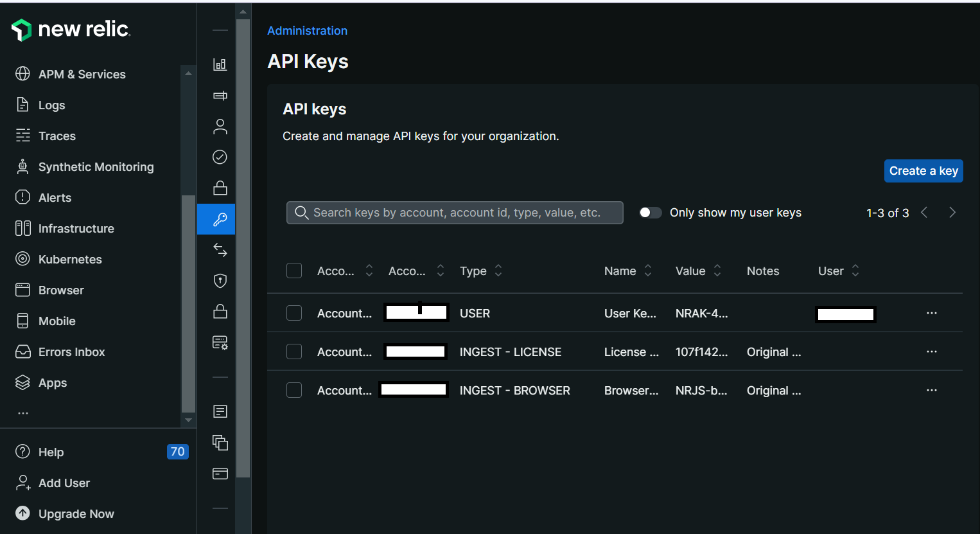The width and height of the screenshot is (980, 534).
Task: Click the left nav scrollbar up arrow
Action: coord(188,73)
